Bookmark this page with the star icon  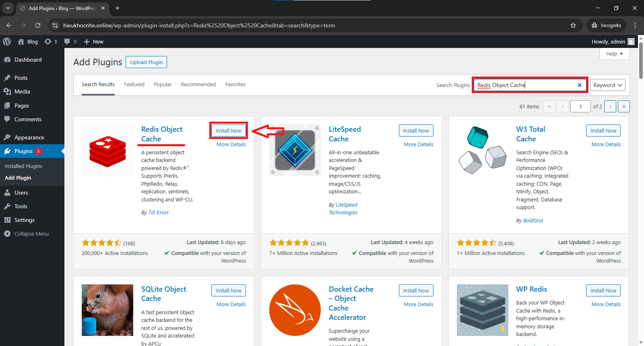[x=573, y=25]
